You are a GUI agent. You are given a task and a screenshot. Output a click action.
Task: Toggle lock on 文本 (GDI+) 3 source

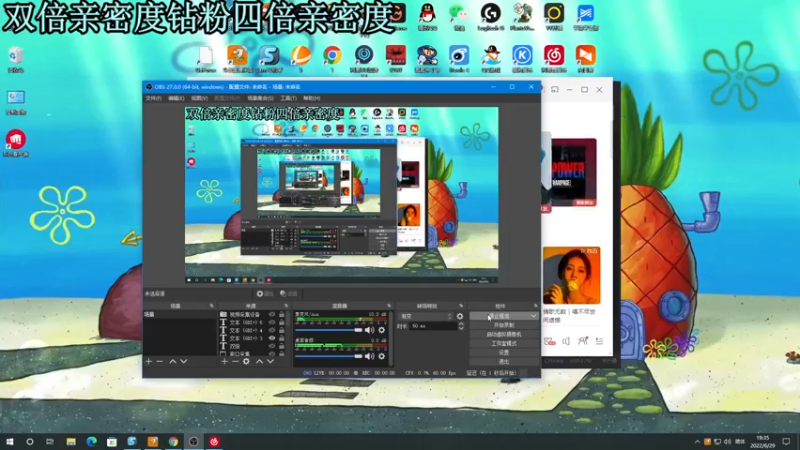[282, 338]
